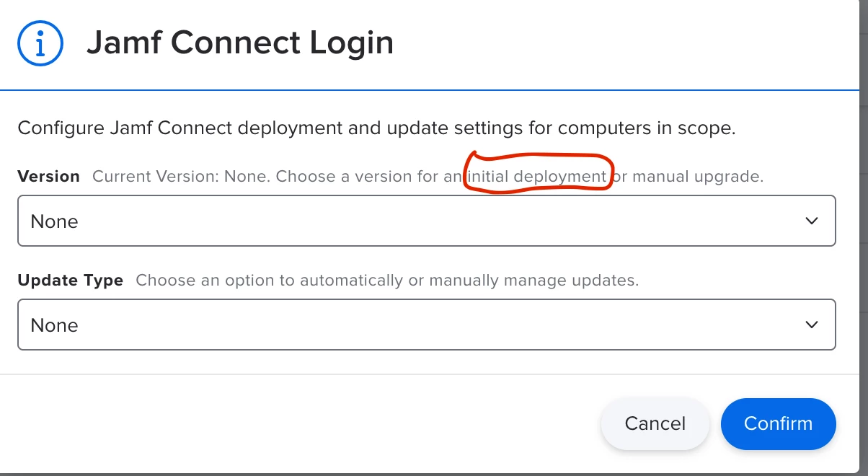Click the red-circled initial deployment text
Image resolution: width=868 pixels, height=476 pixels.
tap(537, 176)
